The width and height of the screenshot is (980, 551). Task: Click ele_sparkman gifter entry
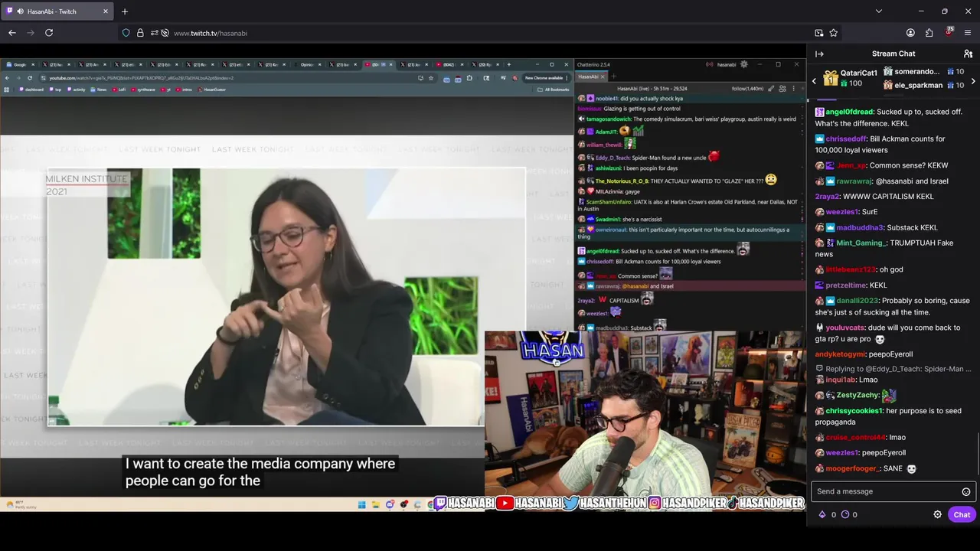[x=923, y=85]
